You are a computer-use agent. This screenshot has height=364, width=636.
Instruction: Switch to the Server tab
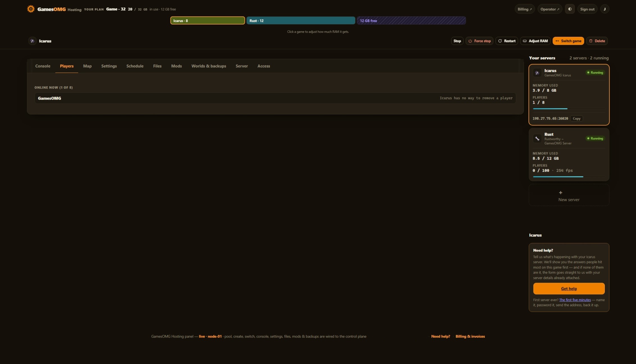[x=242, y=66]
